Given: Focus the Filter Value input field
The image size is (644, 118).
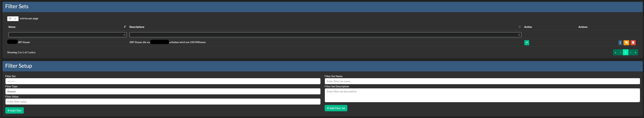Looking at the screenshot, I should [163, 101].
